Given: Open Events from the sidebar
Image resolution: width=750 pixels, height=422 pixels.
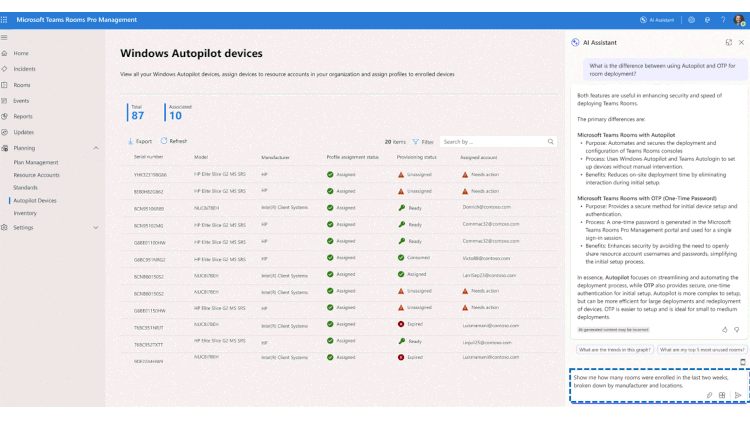Looking at the screenshot, I should 21,101.
